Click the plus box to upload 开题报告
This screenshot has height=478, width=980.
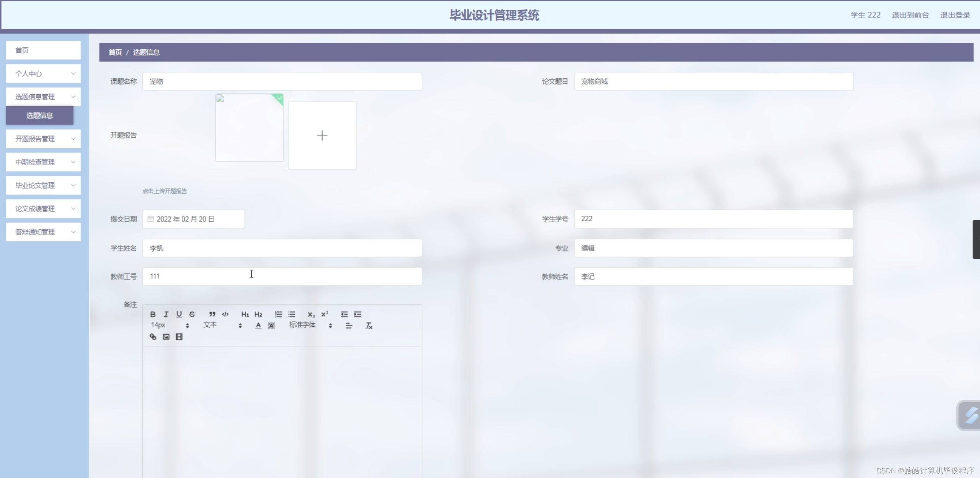click(322, 135)
